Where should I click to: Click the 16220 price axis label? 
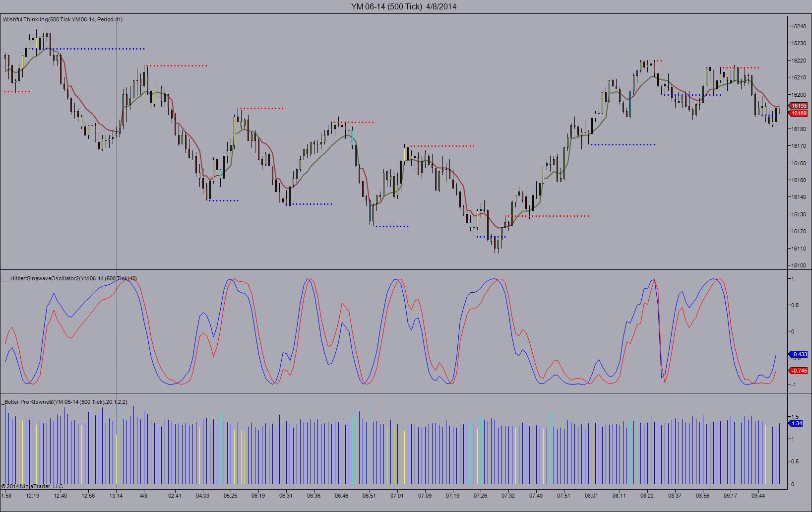tap(799, 61)
